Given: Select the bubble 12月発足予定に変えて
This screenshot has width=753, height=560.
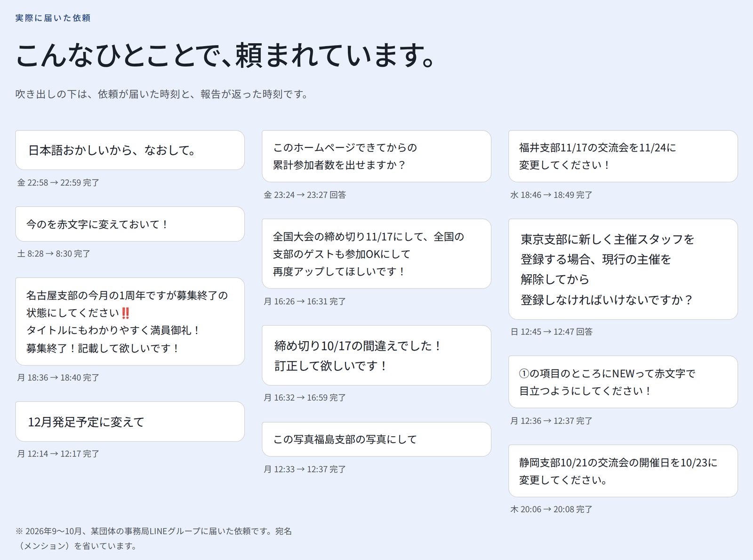Looking at the screenshot, I should (130, 422).
